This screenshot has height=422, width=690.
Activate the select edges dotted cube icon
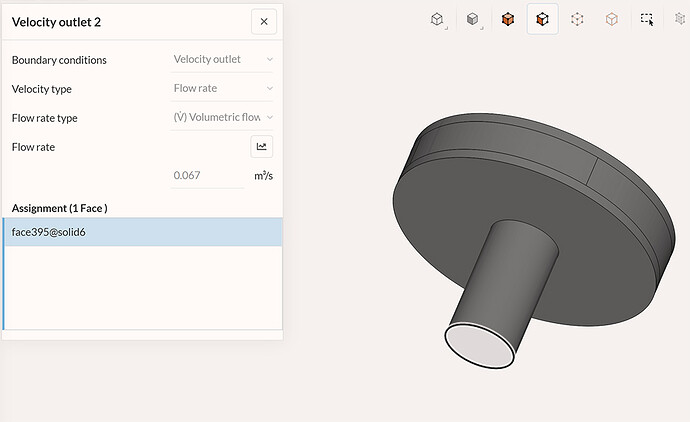(x=577, y=19)
